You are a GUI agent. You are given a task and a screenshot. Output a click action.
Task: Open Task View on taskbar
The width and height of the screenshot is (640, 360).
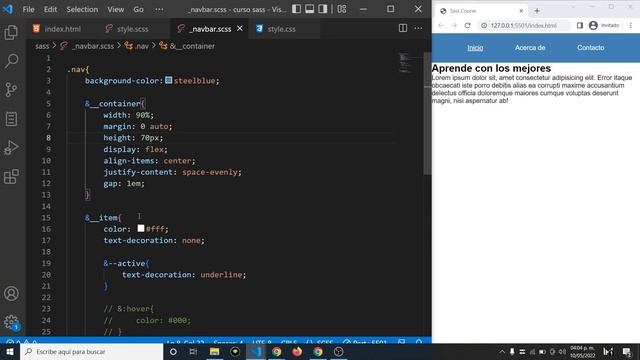193,351
